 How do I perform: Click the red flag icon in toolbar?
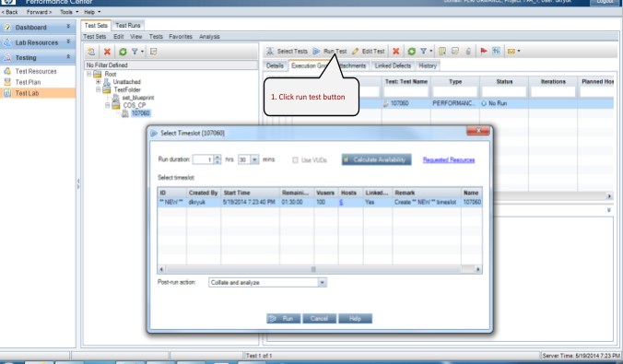point(484,51)
